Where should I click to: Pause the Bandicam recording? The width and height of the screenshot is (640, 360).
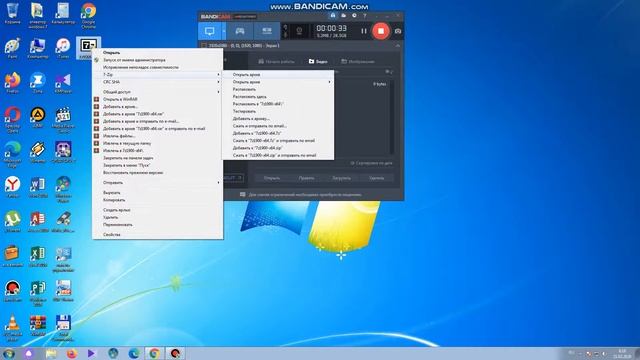coord(364,31)
